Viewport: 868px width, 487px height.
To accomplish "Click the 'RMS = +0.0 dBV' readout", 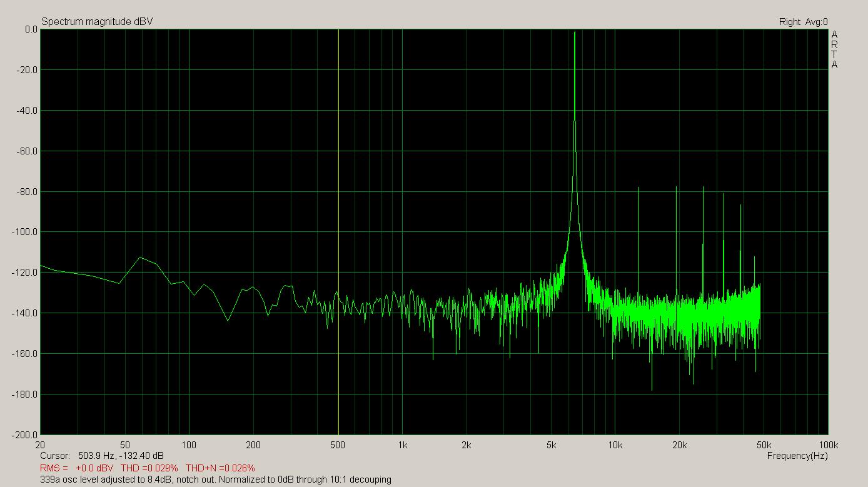I will (77, 468).
